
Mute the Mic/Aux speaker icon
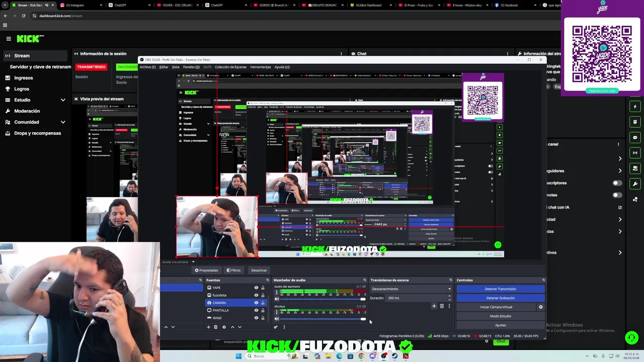(x=276, y=319)
